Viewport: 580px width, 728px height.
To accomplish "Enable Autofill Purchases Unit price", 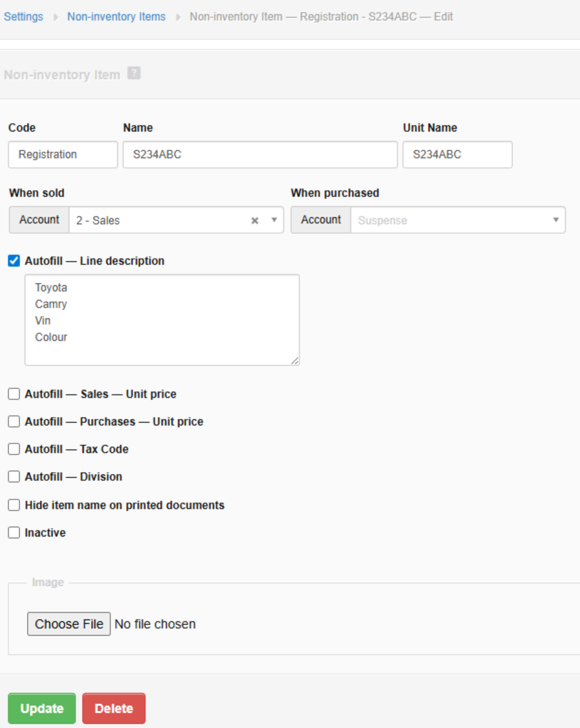I will point(14,422).
